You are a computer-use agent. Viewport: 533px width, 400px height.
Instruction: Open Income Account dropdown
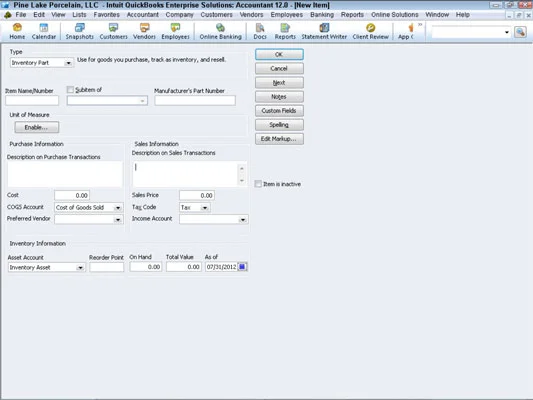click(243, 220)
